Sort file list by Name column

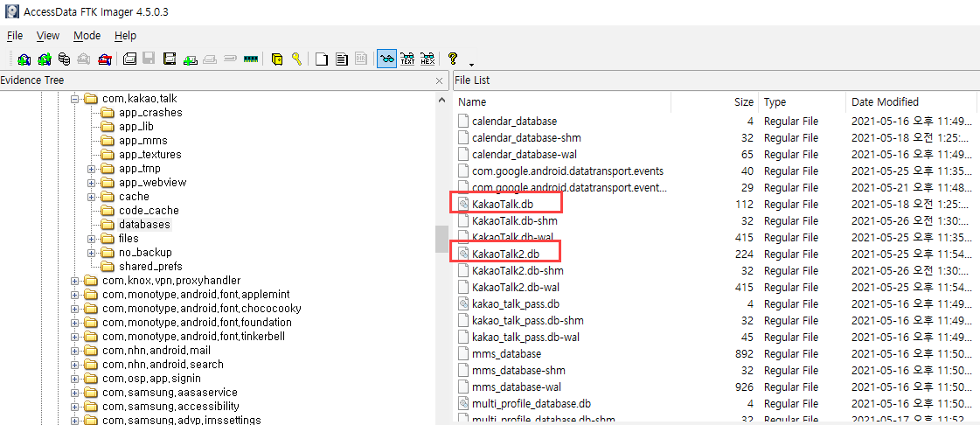click(562, 101)
